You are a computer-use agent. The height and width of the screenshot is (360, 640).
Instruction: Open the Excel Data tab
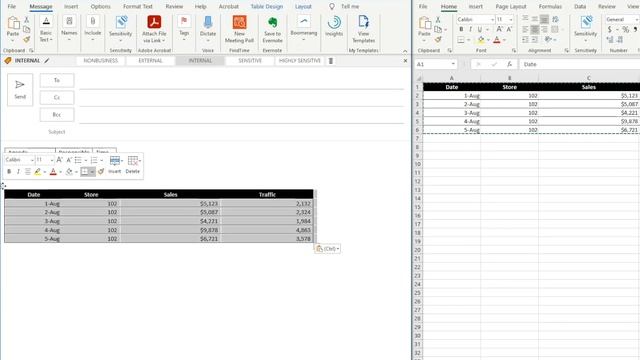coord(580,7)
